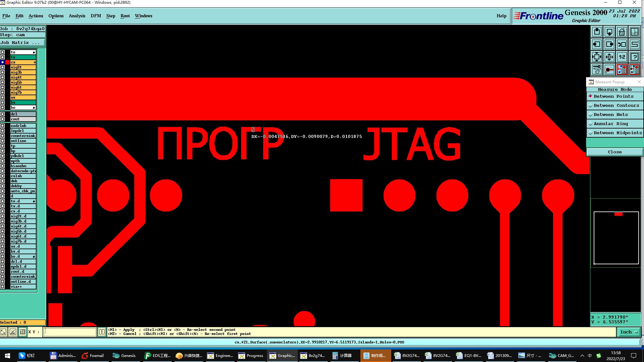Click the exclamation mark button beside XY field

pyautogui.click(x=102, y=332)
